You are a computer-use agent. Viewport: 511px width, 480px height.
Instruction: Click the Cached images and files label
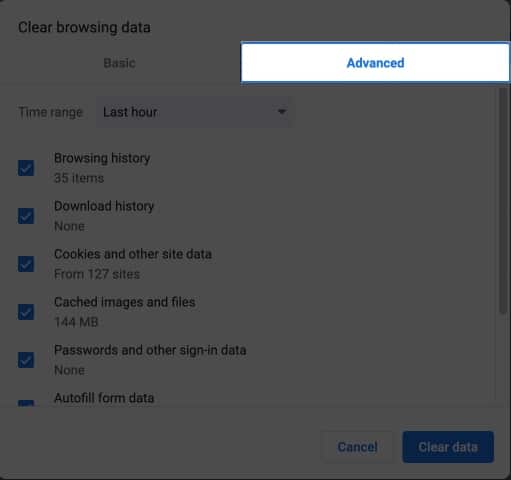pos(125,302)
